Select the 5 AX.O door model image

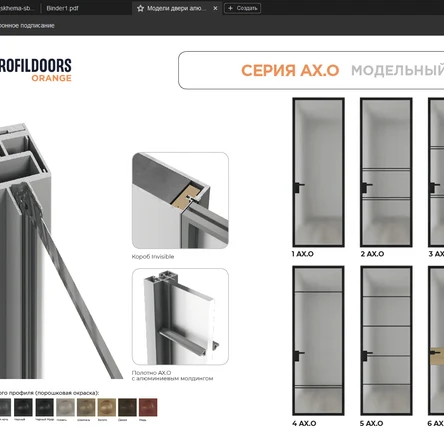[x=386, y=341]
